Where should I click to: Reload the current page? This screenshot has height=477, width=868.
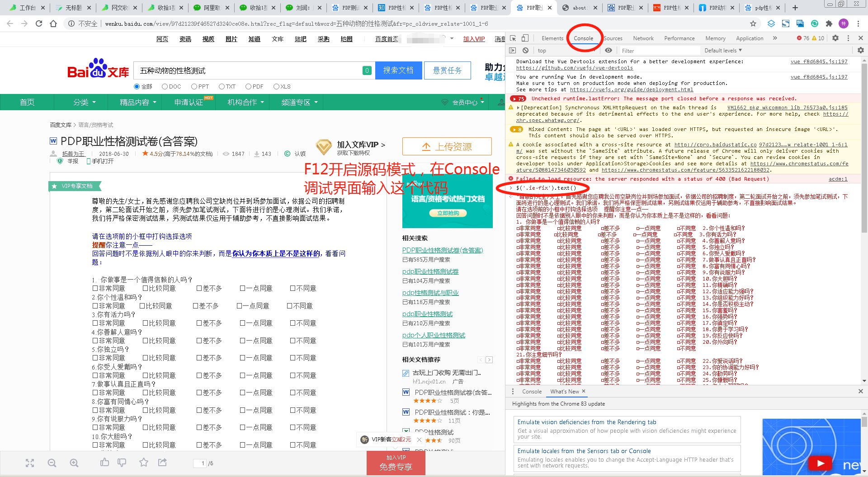(x=39, y=23)
